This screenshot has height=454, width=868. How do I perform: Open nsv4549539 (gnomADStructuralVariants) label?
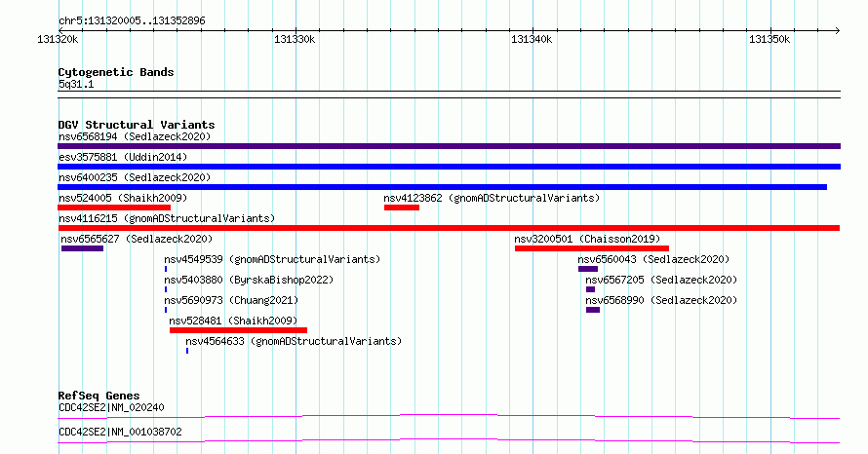[x=272, y=259]
